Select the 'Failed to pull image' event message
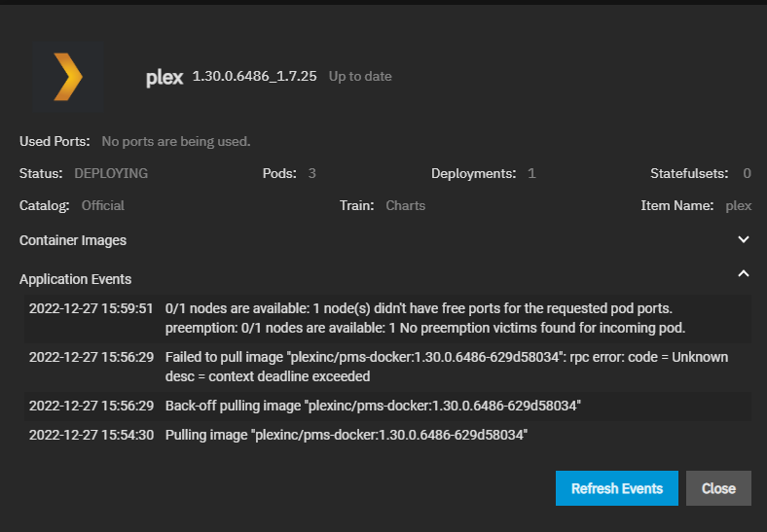The width and height of the screenshot is (767, 532). (447, 367)
